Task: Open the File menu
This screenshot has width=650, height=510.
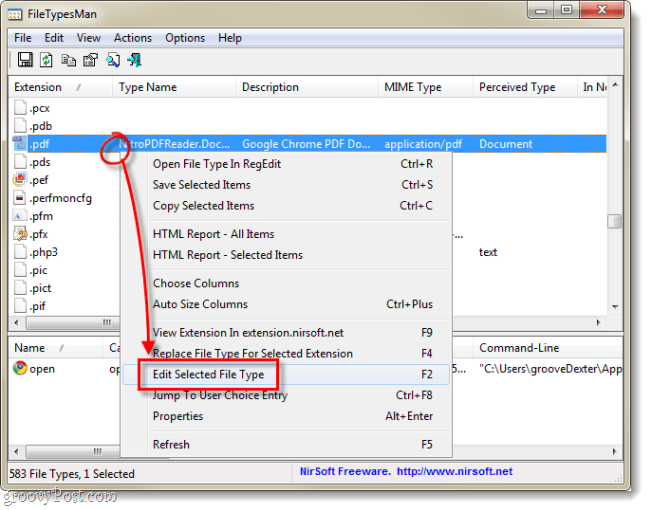Action: (23, 38)
